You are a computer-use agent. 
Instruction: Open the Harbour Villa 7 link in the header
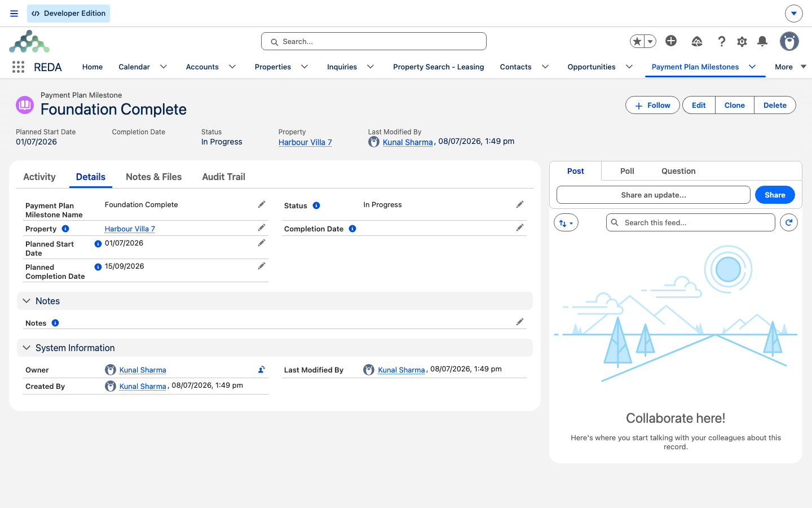point(305,142)
